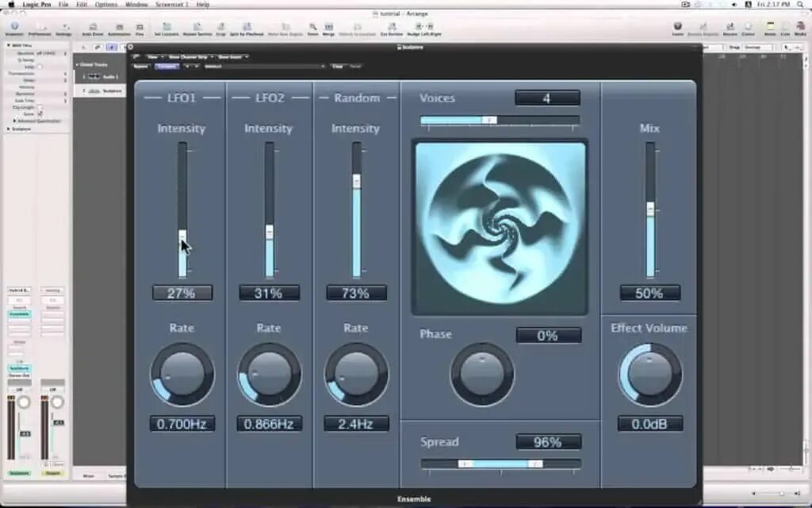Click the Voices value field showing 4
This screenshot has width=812, height=508.
coord(547,98)
